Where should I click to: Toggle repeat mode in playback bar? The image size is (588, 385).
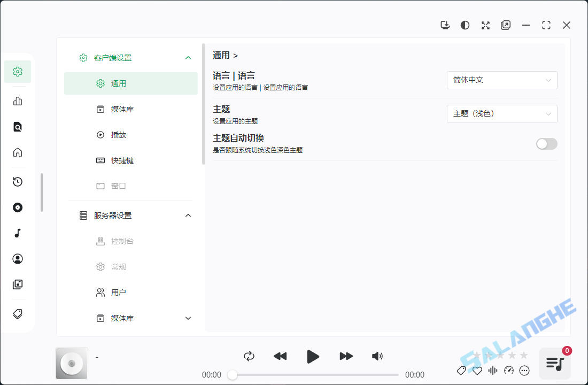249,356
